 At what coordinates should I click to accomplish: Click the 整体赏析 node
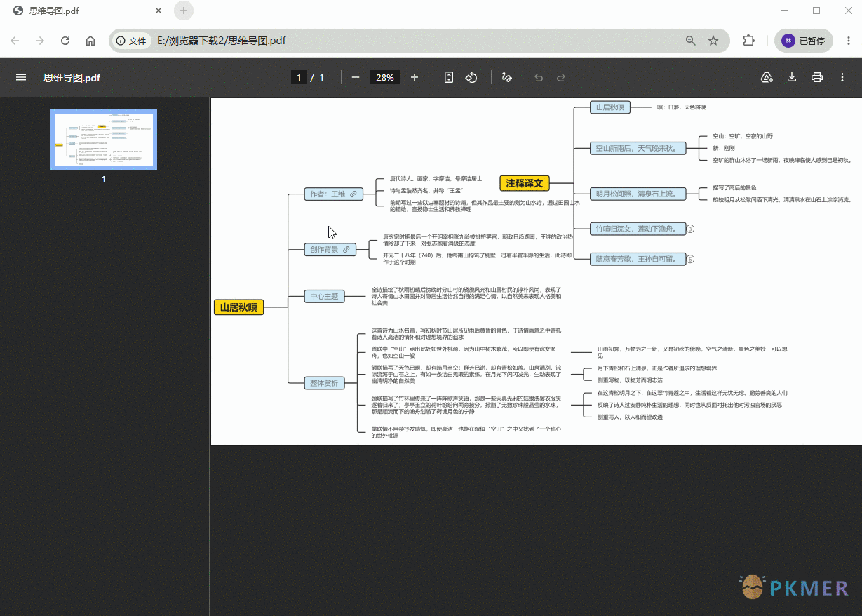tap(324, 383)
